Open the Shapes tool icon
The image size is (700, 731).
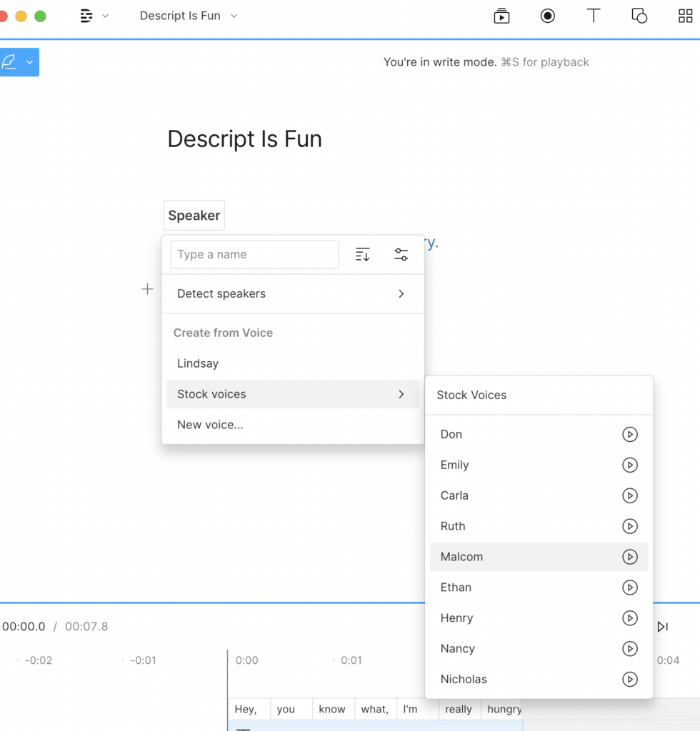pos(639,16)
